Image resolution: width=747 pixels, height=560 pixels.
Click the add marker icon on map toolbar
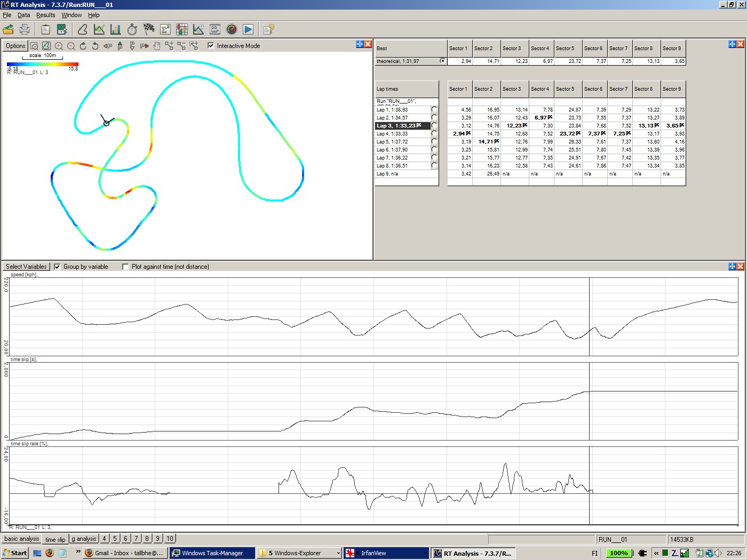click(169, 46)
